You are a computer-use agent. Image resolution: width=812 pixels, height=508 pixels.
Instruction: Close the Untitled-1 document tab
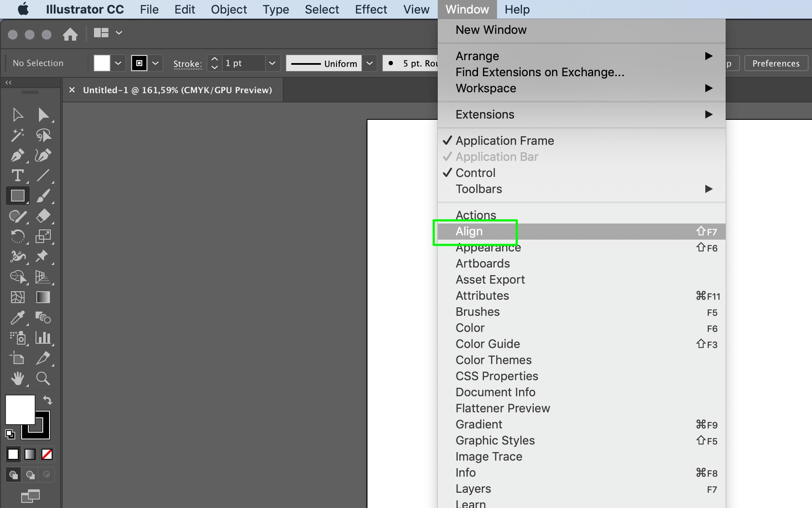72,90
